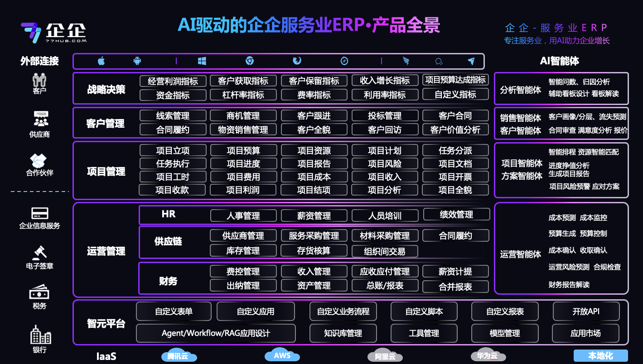
Task: Click the 企企 77hub logo
Action: (x=53, y=32)
